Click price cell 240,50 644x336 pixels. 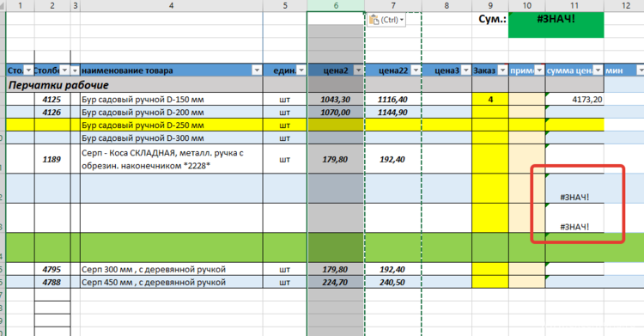coord(393,282)
